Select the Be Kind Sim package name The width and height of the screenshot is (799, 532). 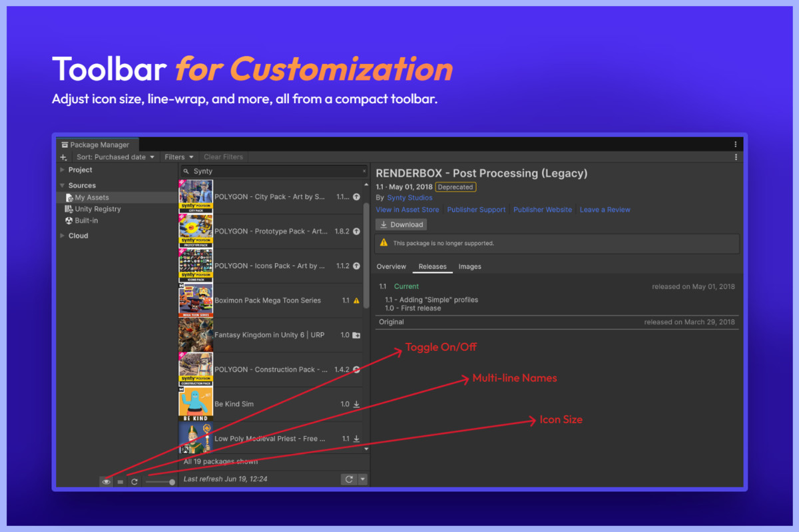(x=234, y=404)
